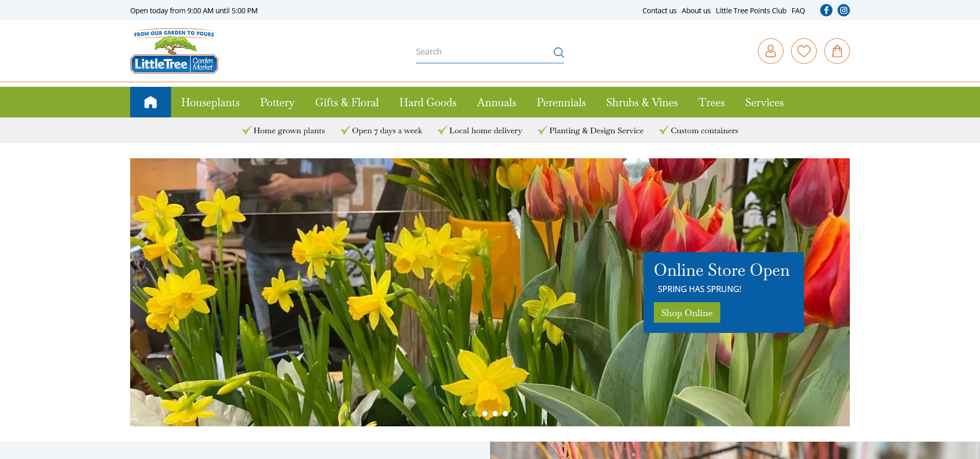This screenshot has height=459, width=980.
Task: Open the Gifts & Floral category
Action: click(x=347, y=102)
